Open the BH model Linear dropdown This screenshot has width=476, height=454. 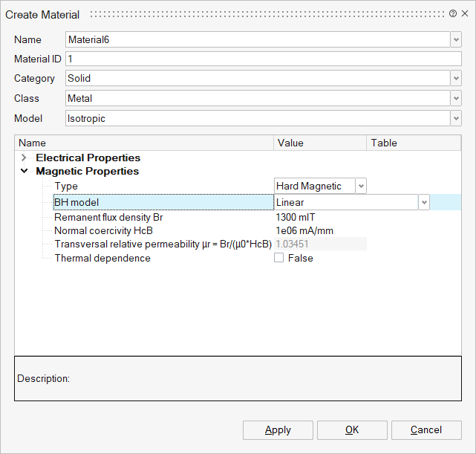423,202
